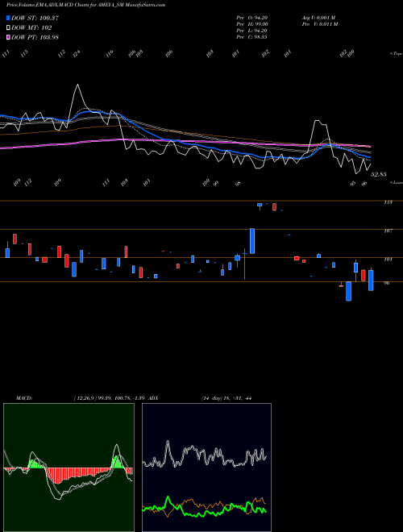Click the value label at the price line's end
403x532 pixels.
[x=379, y=174]
